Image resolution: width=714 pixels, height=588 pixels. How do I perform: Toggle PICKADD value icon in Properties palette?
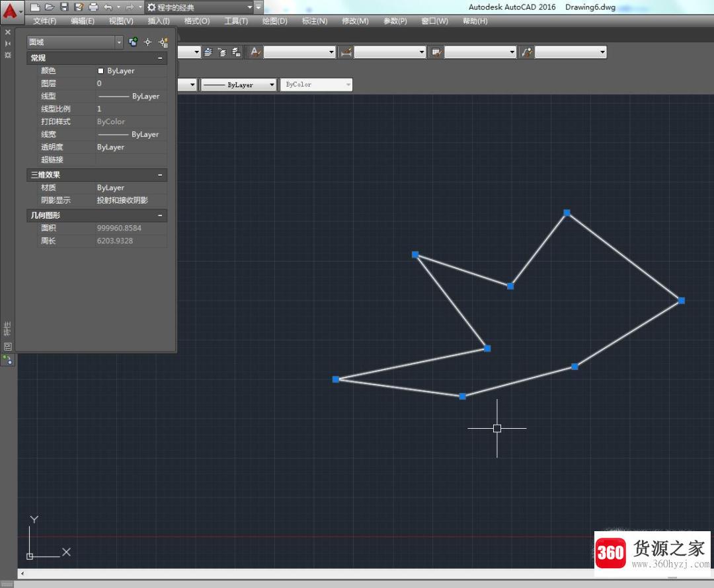[x=133, y=42]
